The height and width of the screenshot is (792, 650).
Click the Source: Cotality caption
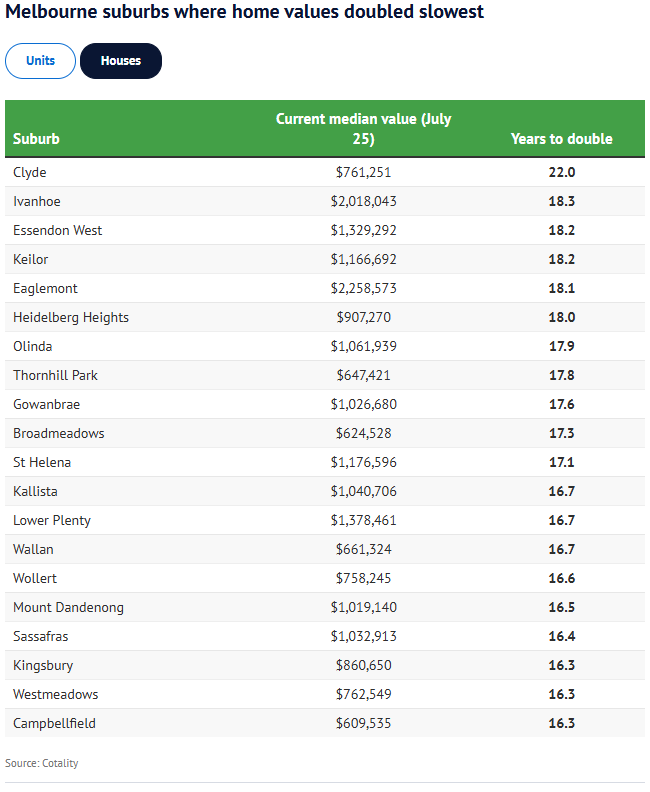tap(42, 763)
